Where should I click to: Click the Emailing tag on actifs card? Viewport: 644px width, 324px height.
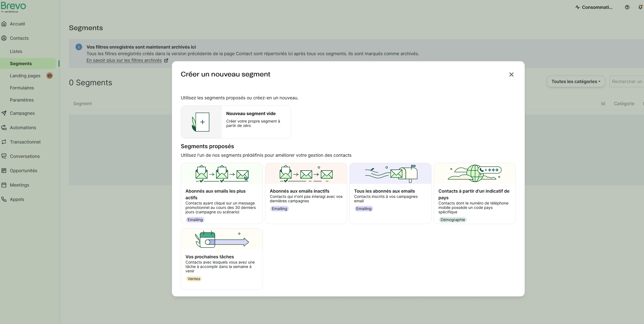pyautogui.click(x=195, y=220)
